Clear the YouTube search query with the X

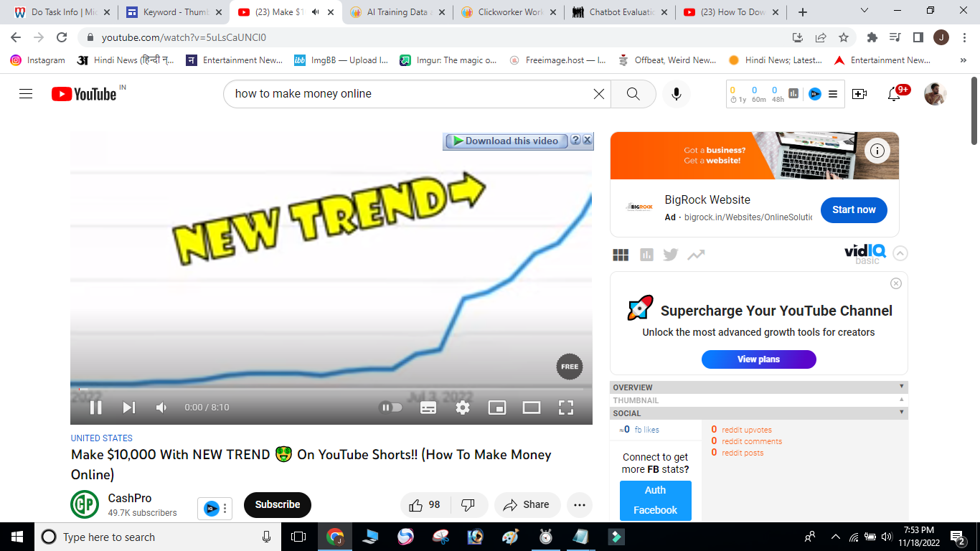point(599,94)
